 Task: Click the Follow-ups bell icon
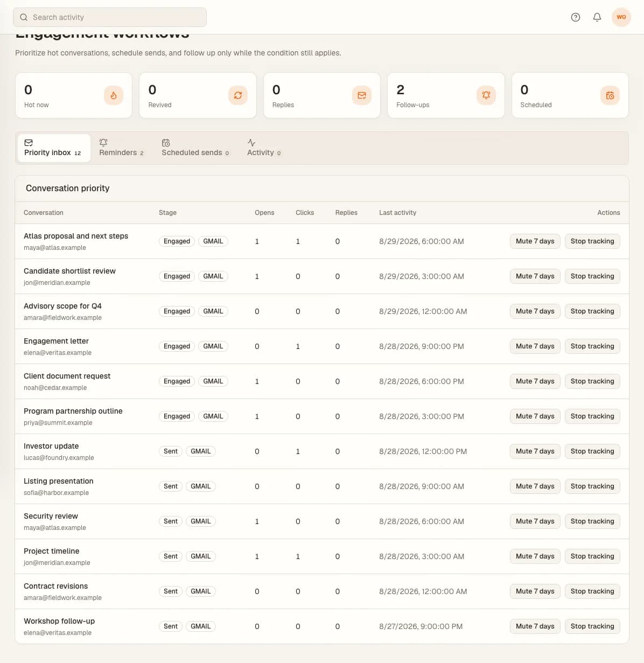(486, 95)
